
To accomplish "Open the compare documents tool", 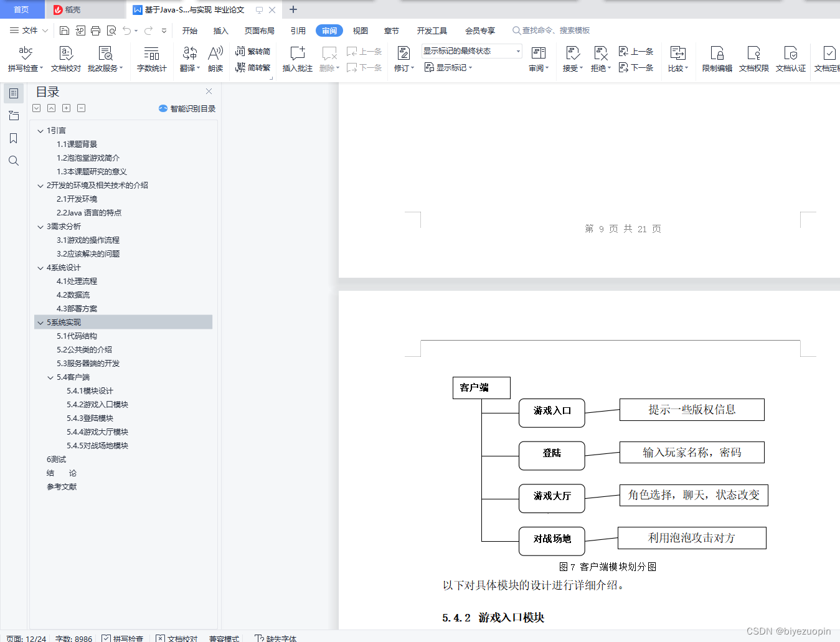I will pos(678,59).
